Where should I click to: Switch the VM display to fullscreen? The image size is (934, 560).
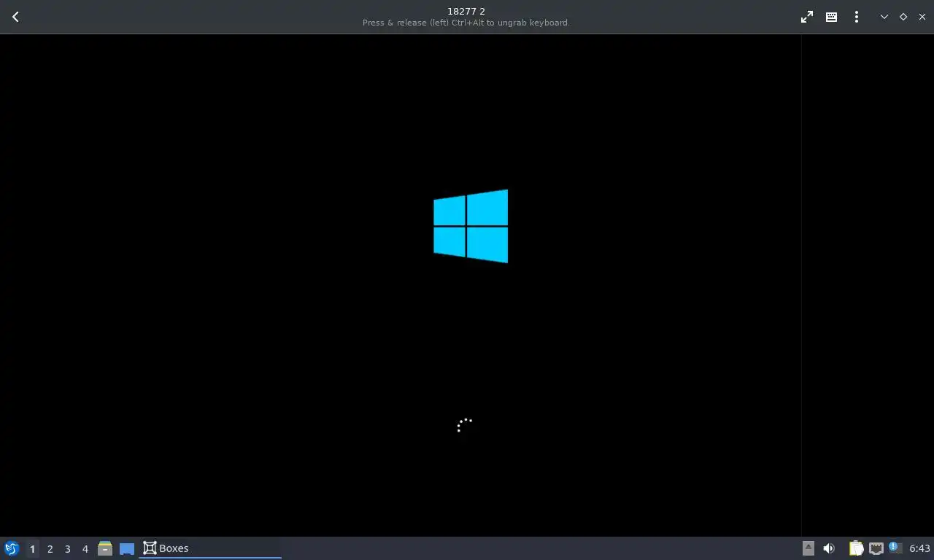[x=807, y=17]
